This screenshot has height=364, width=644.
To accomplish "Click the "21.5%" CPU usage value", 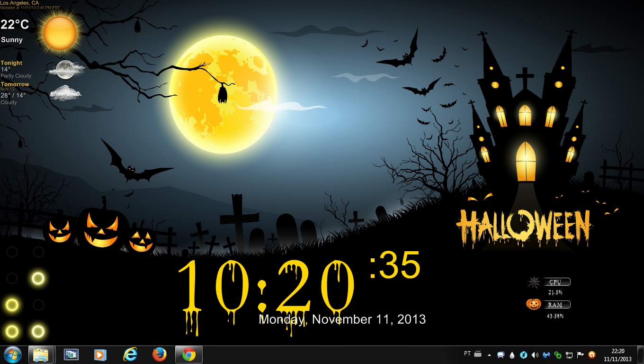I will tap(555, 292).
